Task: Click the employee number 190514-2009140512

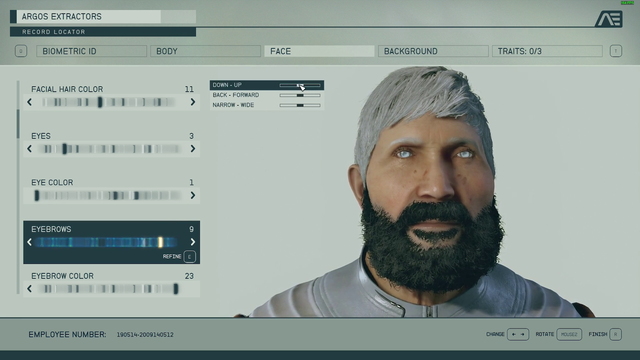Action: coord(145,335)
